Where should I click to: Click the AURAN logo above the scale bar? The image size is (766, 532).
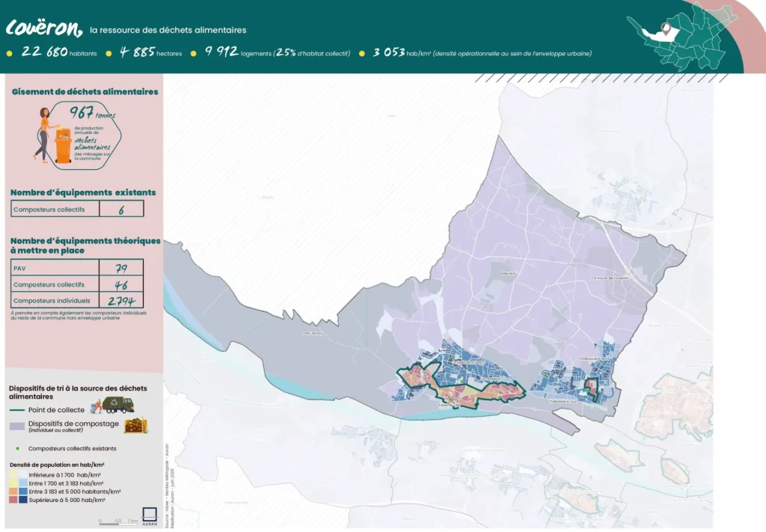coord(150,514)
